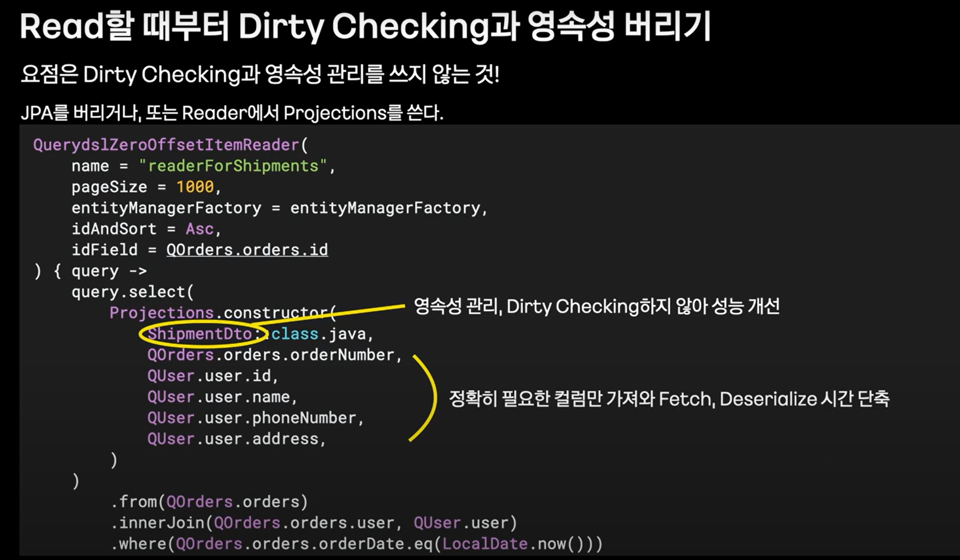The width and height of the screenshot is (960, 560).
Task: Click 'Projections.constructor(' in the code
Action: point(223,313)
